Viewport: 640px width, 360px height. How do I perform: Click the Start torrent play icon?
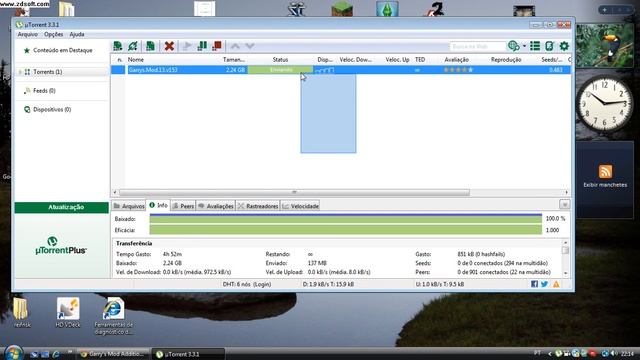(x=187, y=46)
